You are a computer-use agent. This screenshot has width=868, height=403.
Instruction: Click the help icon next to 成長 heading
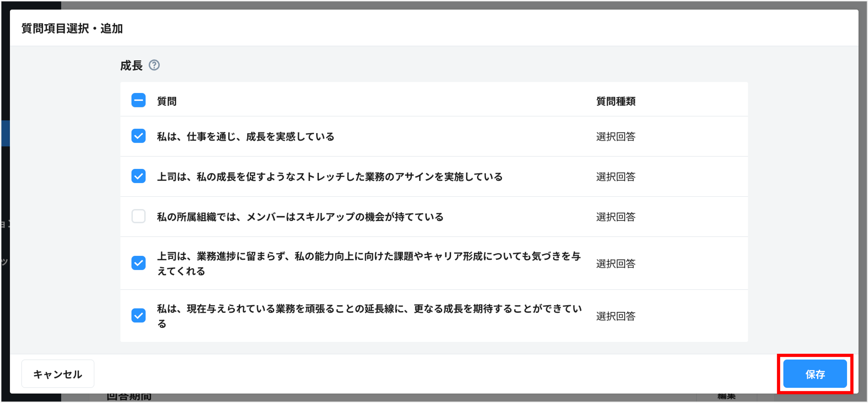click(155, 65)
